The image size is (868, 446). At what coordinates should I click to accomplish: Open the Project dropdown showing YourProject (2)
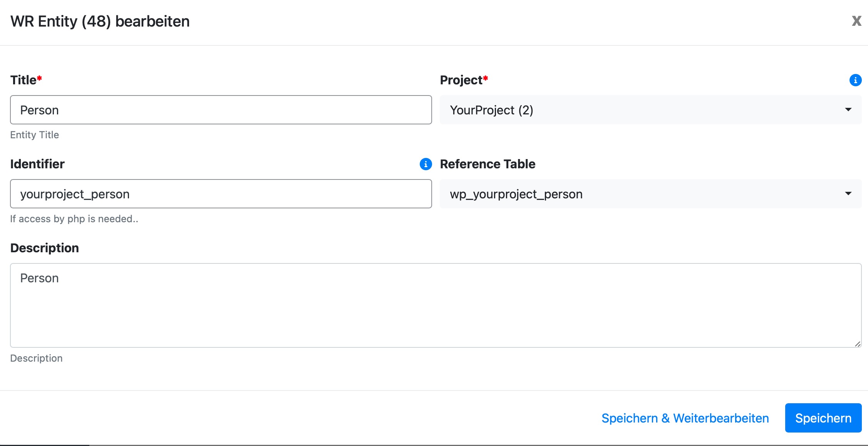(651, 110)
